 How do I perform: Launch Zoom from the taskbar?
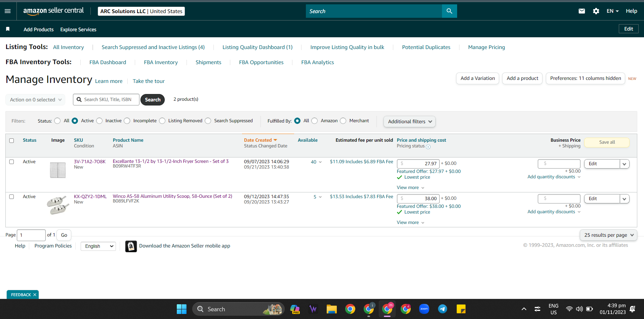(424, 309)
